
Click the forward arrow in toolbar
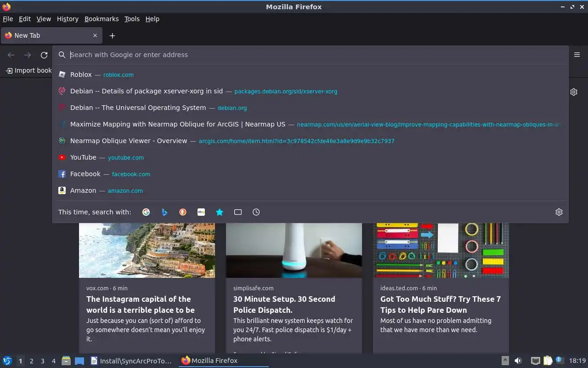tap(28, 55)
